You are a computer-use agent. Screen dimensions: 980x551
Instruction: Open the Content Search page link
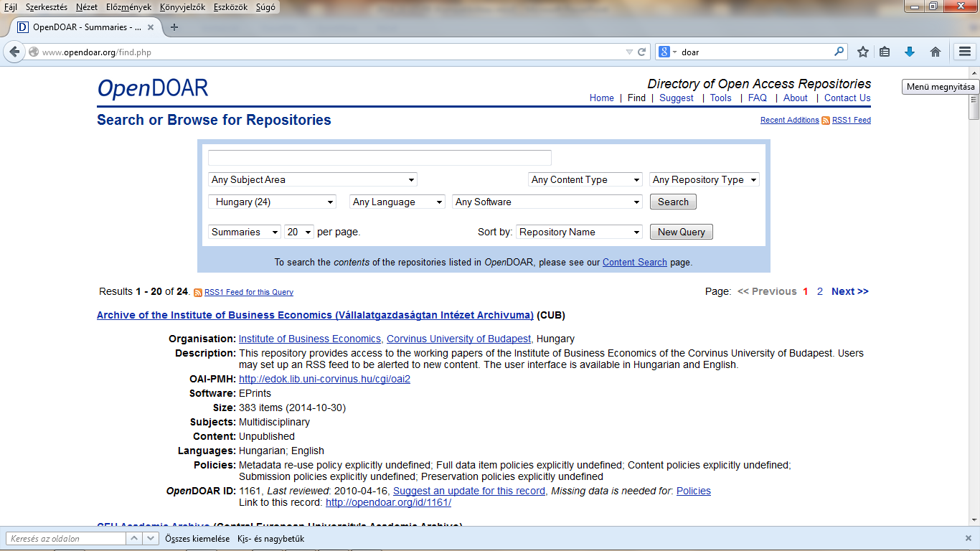[635, 263]
